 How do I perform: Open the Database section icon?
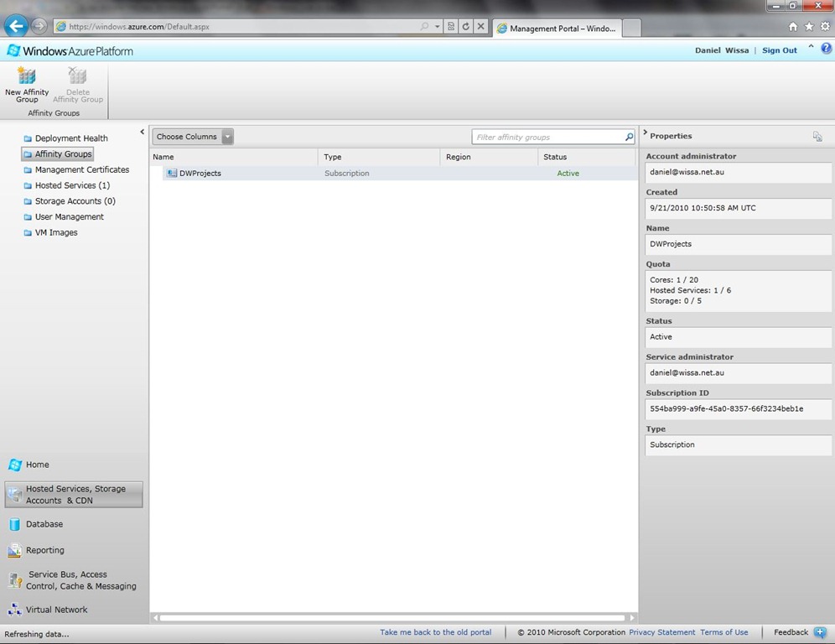14,524
